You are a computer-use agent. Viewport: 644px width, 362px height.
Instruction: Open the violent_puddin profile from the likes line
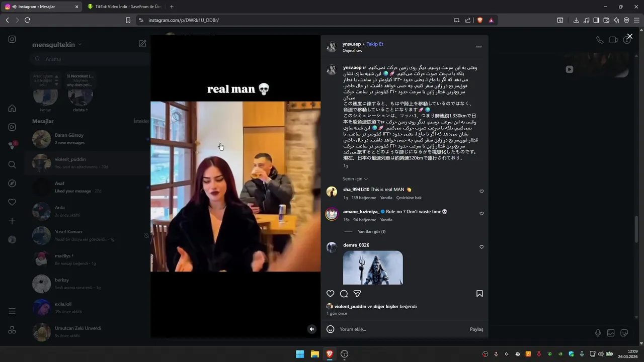350,307
